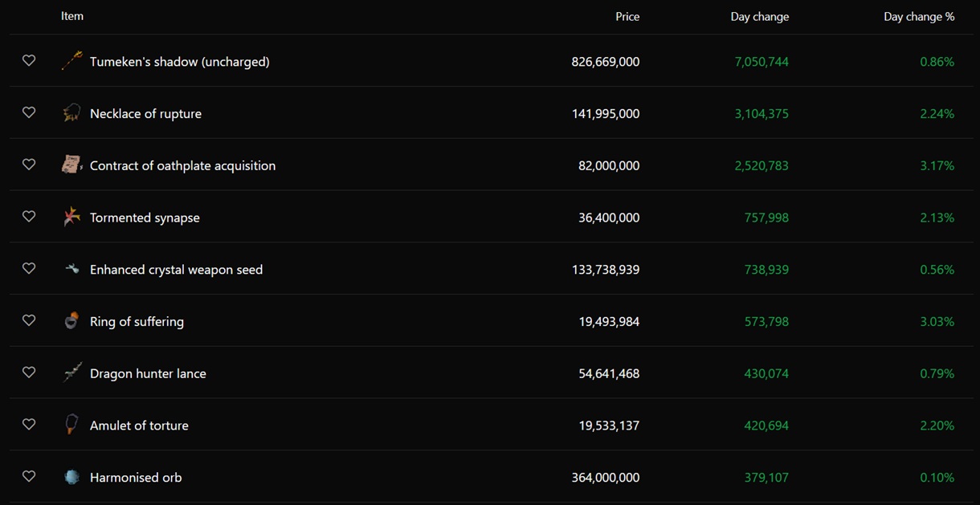Toggle favorite heart for Amulet of torture
This screenshot has width=980, height=505.
coord(29,424)
